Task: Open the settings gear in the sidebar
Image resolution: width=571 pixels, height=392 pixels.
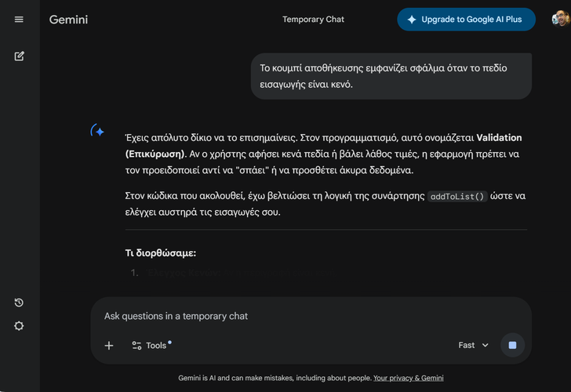Action: [x=19, y=326]
